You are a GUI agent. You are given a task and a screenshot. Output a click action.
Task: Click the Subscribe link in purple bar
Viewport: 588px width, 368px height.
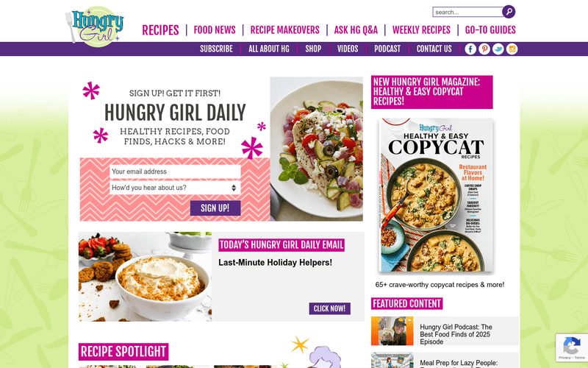pos(216,49)
